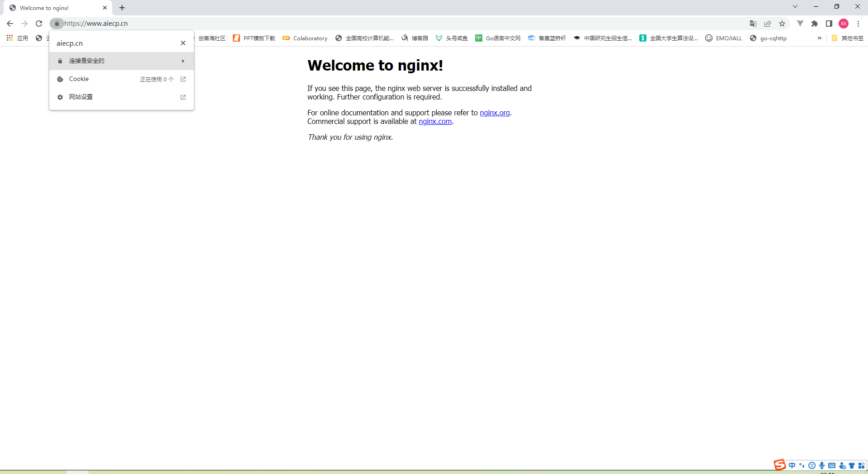Open 网站设置 site settings
Screen dimensions: 868x474
click(122, 97)
